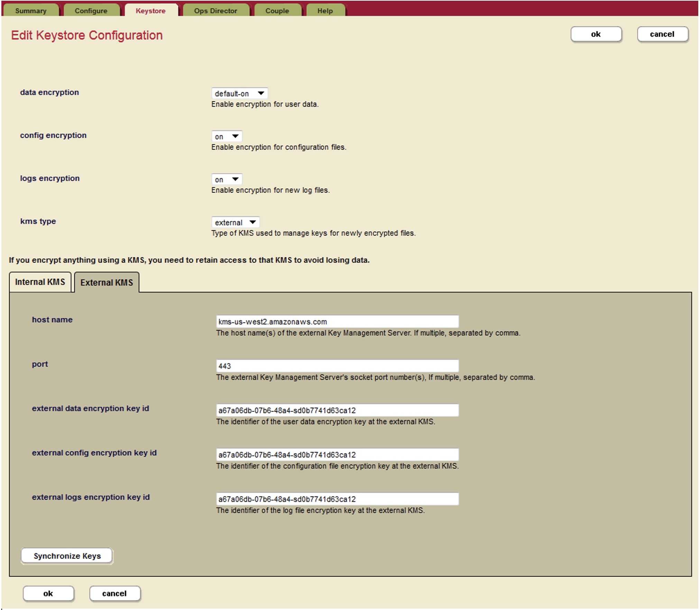This screenshot has width=700, height=610.
Task: Switch to the Internal KMS tab
Action: 40,282
